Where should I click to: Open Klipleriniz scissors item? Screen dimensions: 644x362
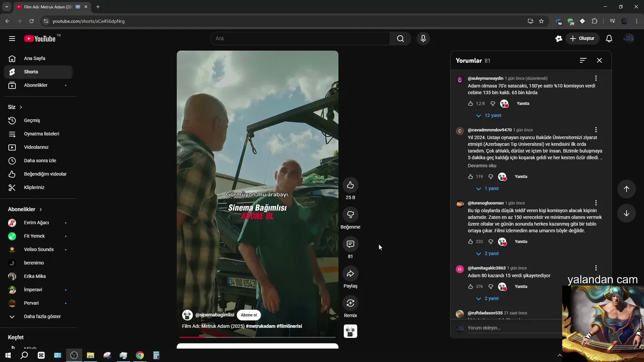coord(38,188)
